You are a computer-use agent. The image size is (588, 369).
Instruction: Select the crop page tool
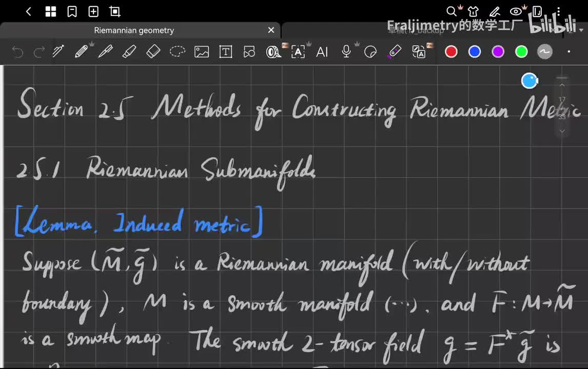[x=115, y=12]
